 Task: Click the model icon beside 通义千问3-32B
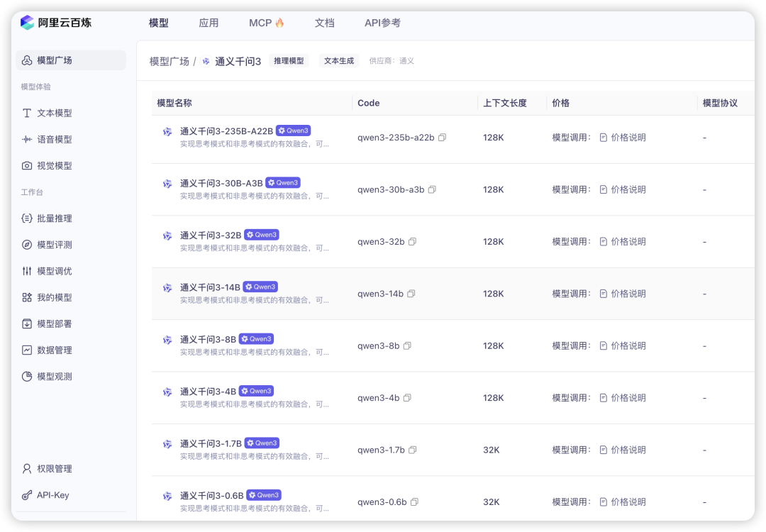(x=167, y=235)
